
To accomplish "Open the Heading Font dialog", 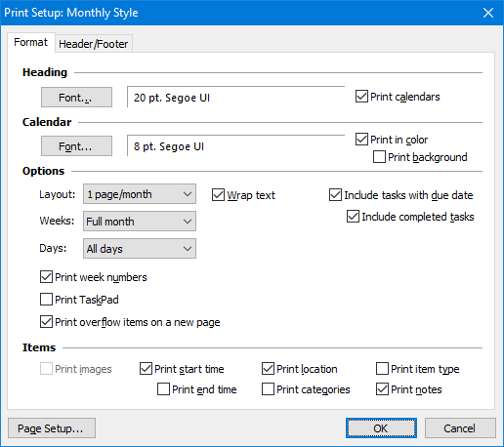I will (76, 97).
